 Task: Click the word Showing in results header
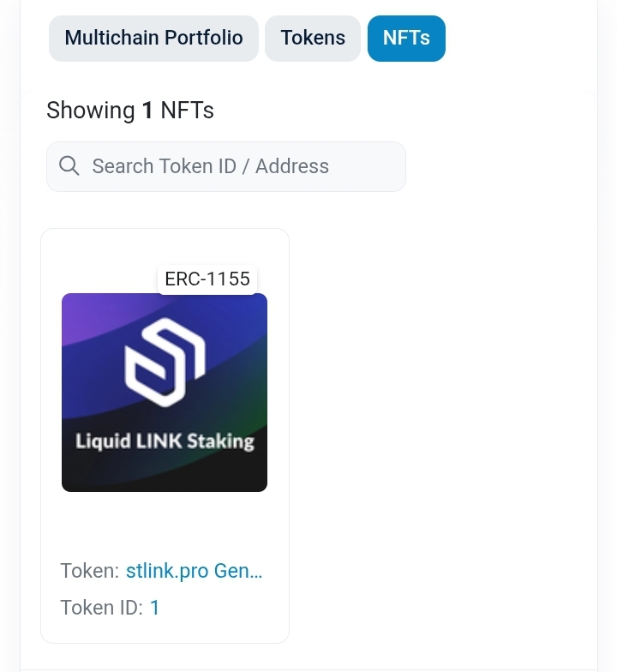pyautogui.click(x=91, y=111)
